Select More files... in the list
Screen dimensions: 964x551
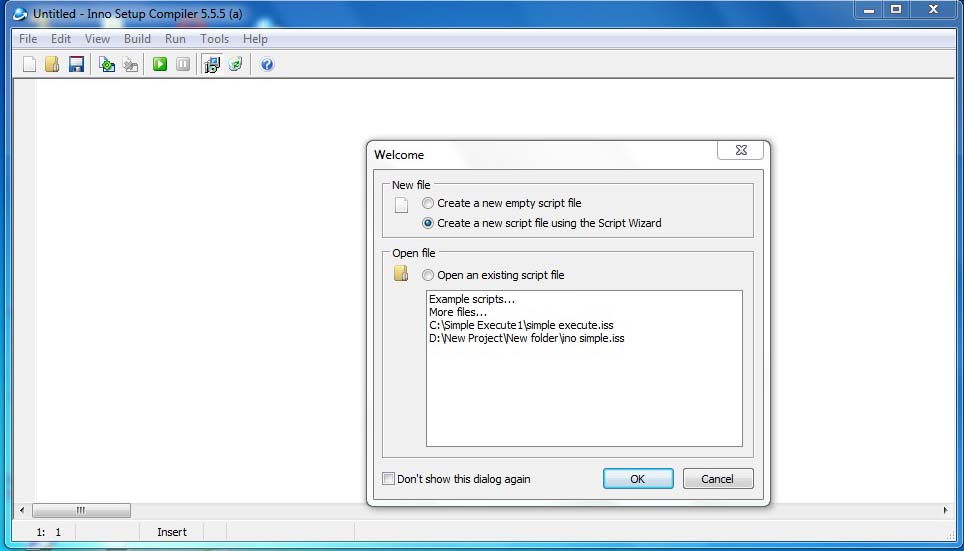[458, 312]
